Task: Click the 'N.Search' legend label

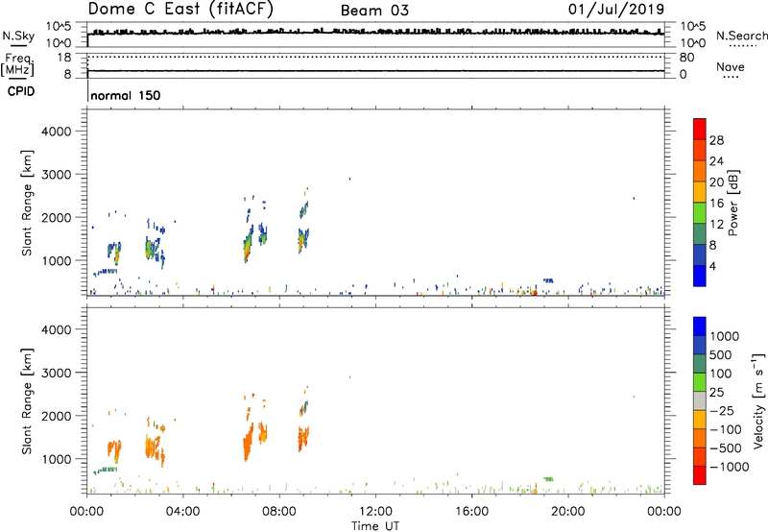Action: pos(741,36)
